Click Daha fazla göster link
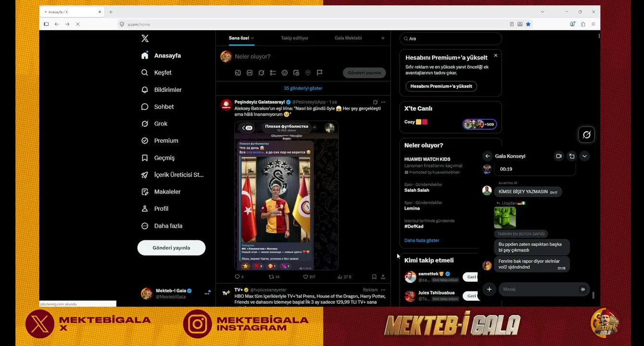The width and height of the screenshot is (644, 346). click(x=422, y=240)
